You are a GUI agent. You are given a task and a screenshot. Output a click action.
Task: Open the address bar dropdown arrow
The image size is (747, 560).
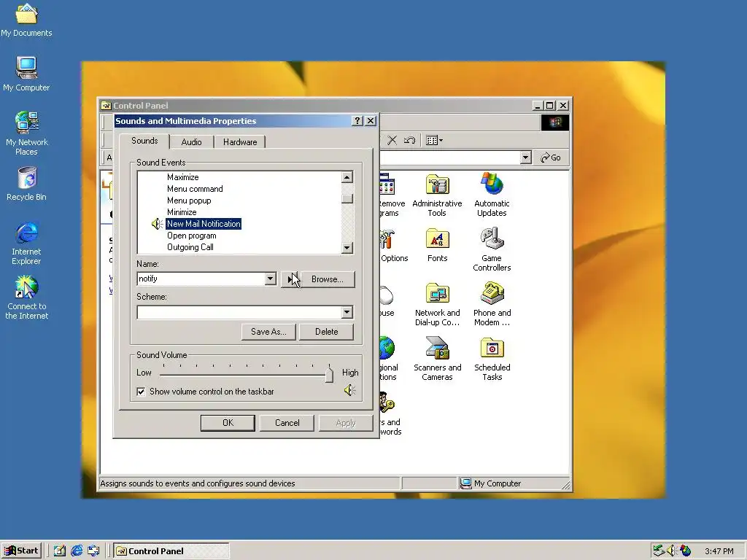[x=525, y=157]
